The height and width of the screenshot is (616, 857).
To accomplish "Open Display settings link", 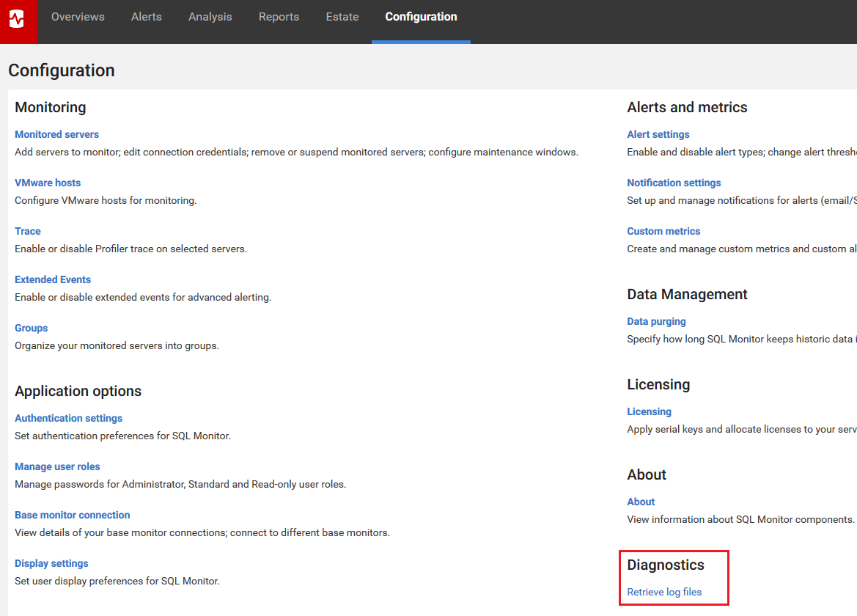I will (51, 564).
